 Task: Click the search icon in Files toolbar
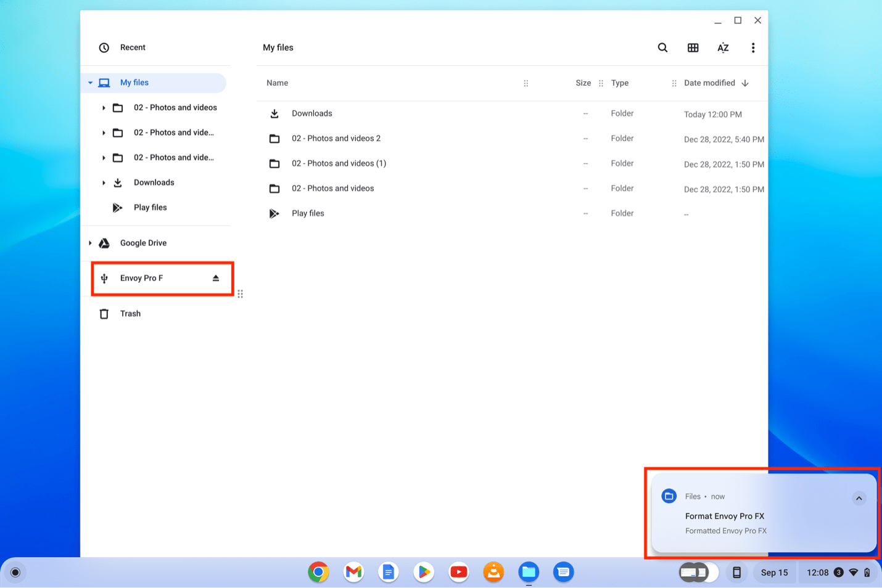662,47
